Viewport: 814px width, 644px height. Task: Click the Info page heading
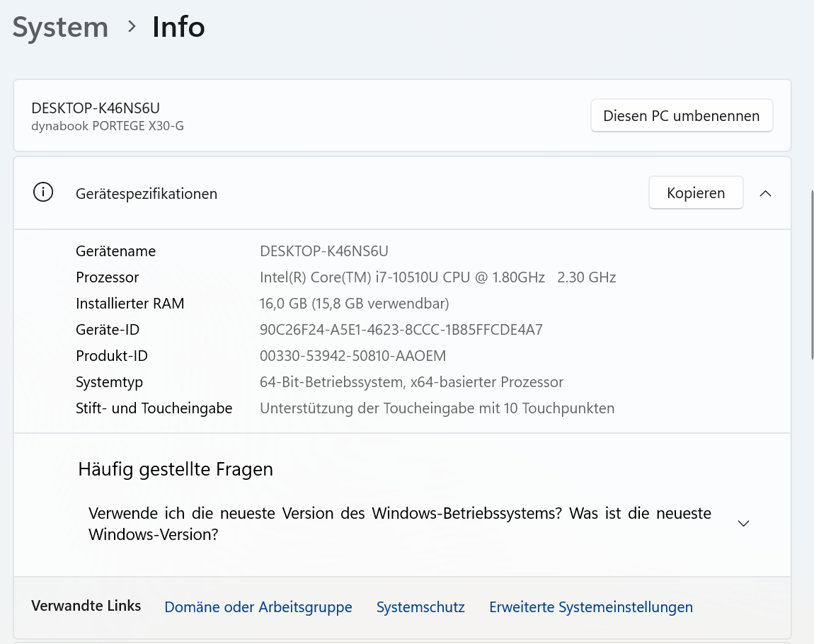pos(178,27)
